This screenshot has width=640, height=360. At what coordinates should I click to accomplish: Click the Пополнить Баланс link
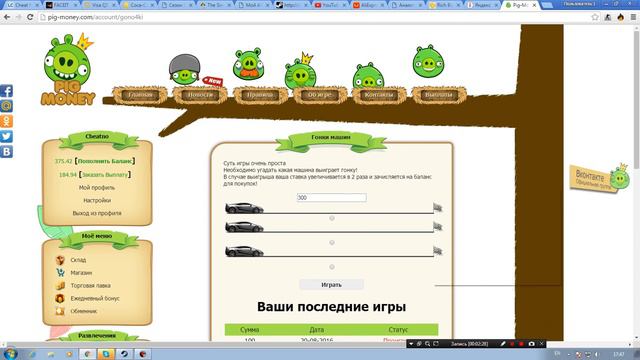point(105,161)
